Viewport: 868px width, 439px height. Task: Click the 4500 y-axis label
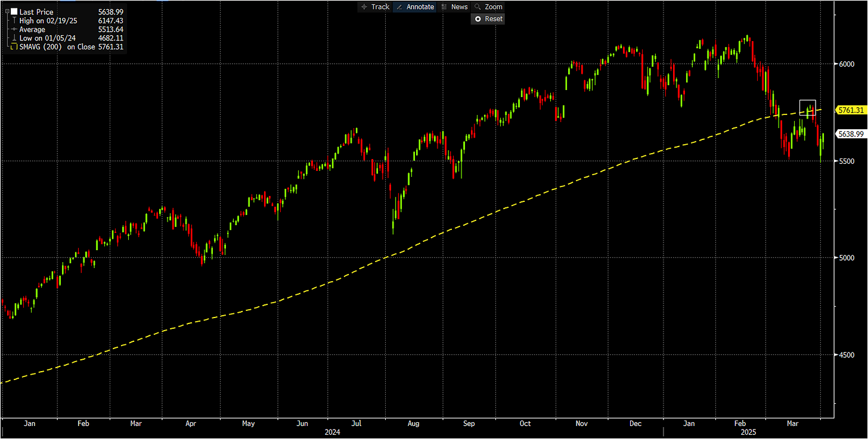(847, 355)
